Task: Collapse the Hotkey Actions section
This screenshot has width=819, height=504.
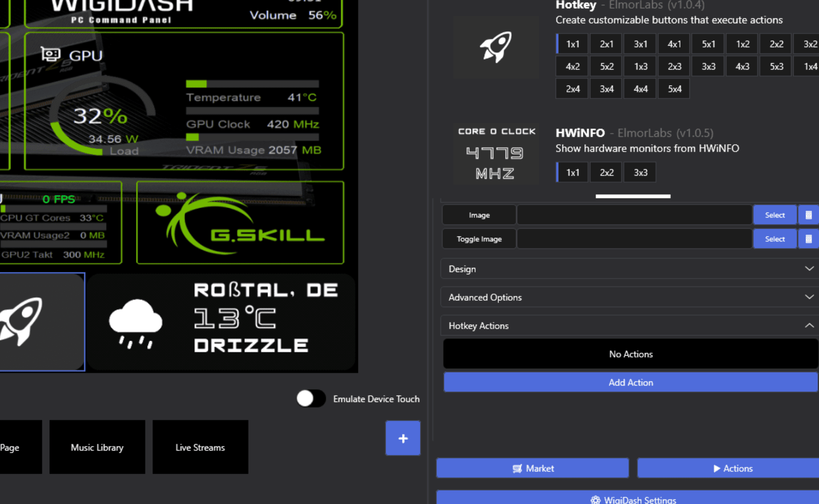Action: coord(630,326)
